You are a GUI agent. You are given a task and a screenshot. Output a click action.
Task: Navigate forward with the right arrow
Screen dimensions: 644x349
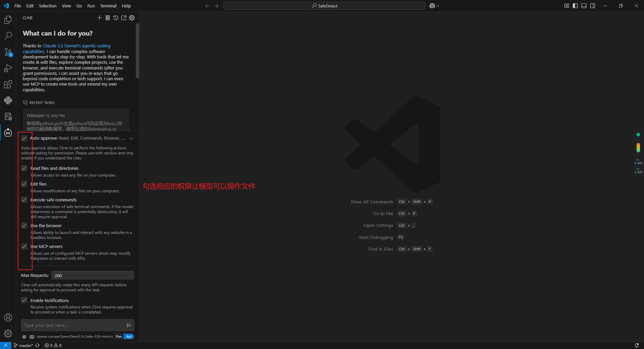click(216, 6)
